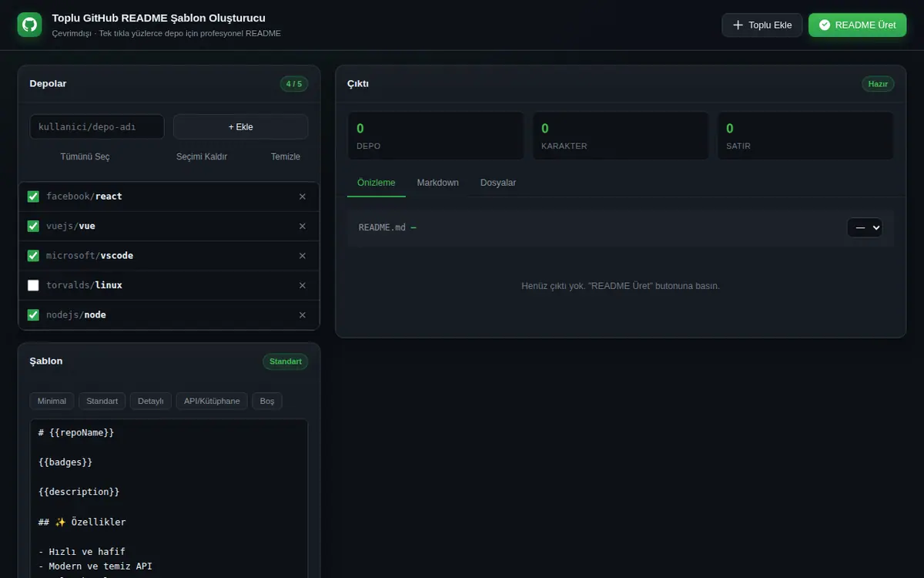The height and width of the screenshot is (578, 924).
Task: Click the app title text
Action: pyautogui.click(x=159, y=18)
